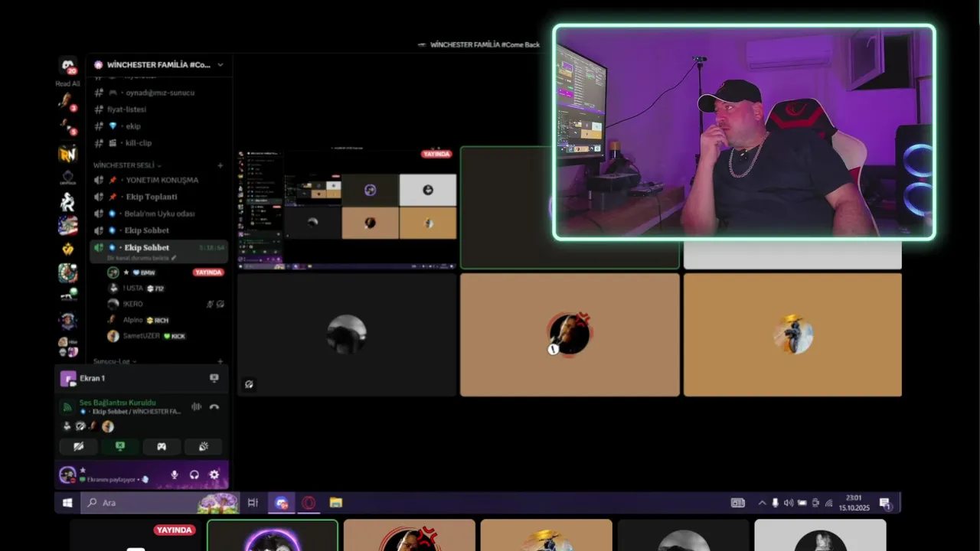Show hidden tray icons chevron

tap(762, 503)
